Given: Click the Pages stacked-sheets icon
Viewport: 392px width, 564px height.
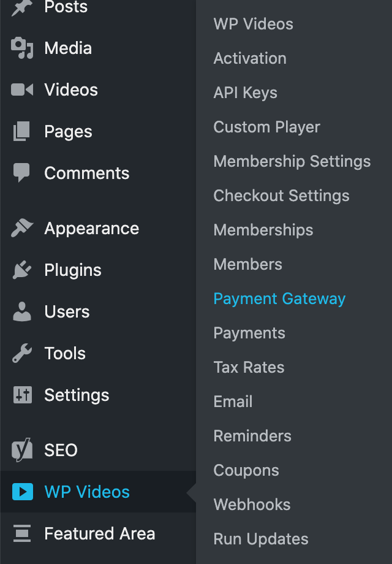Looking at the screenshot, I should [x=21, y=131].
